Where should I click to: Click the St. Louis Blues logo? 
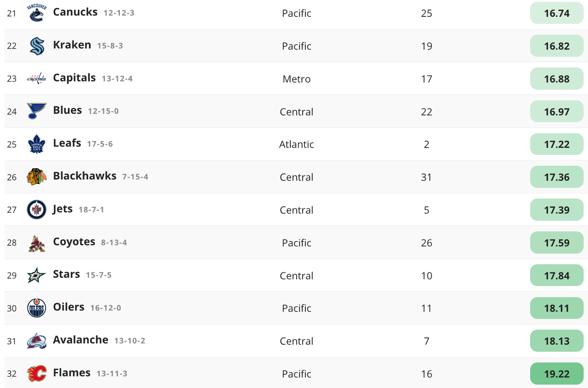(36, 111)
